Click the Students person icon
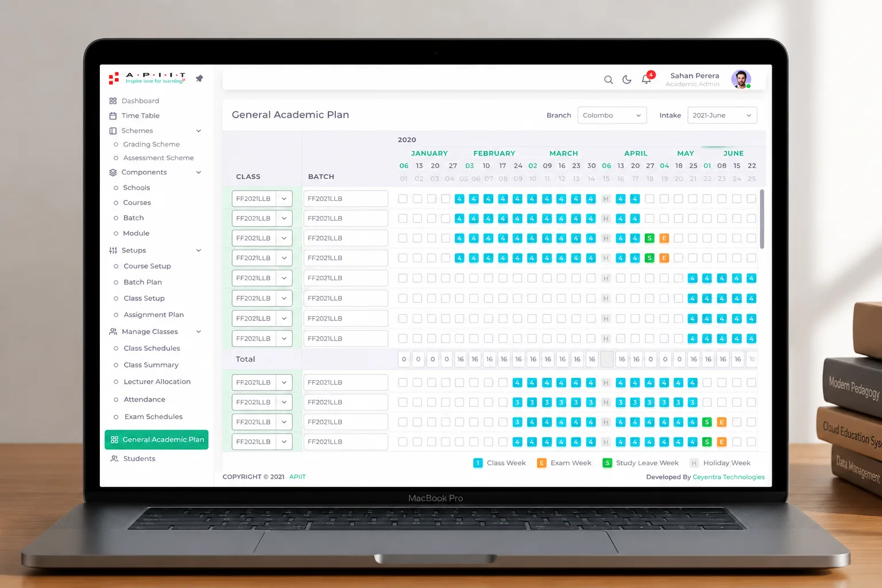This screenshot has height=588, width=882. [114, 459]
